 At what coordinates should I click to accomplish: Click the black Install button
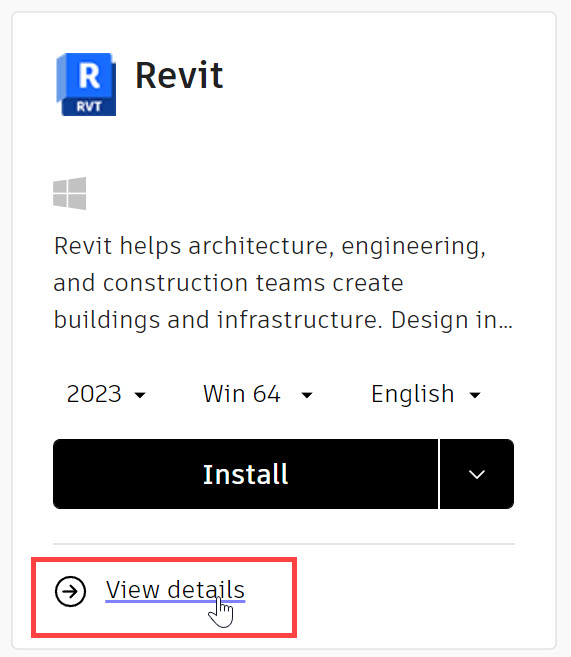[245, 474]
